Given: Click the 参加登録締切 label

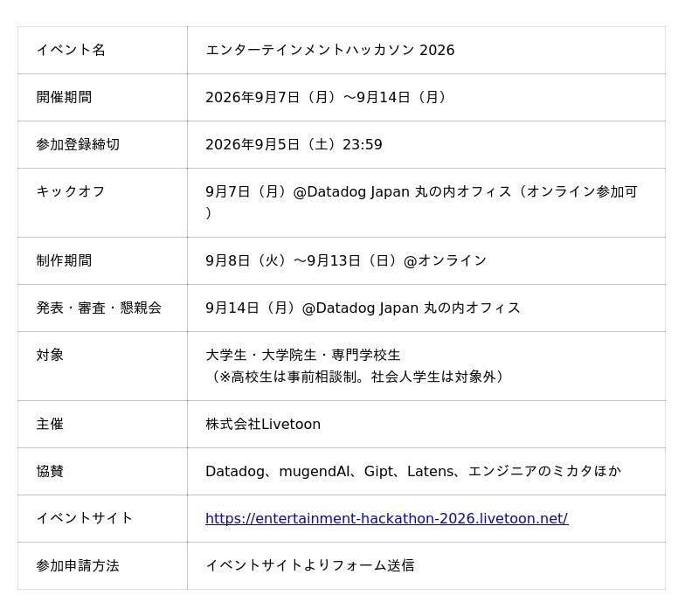Looking at the screenshot, I should click(x=78, y=144).
